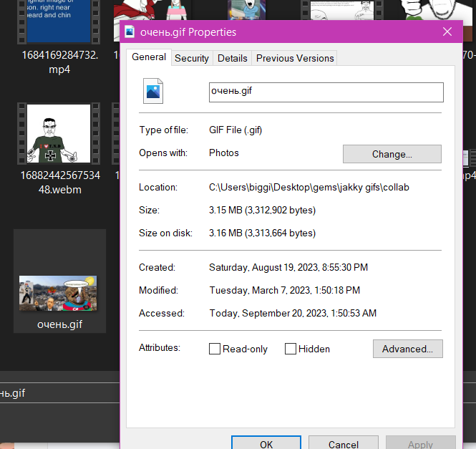Click the file icon in title bar
476x449 pixels.
130,32
